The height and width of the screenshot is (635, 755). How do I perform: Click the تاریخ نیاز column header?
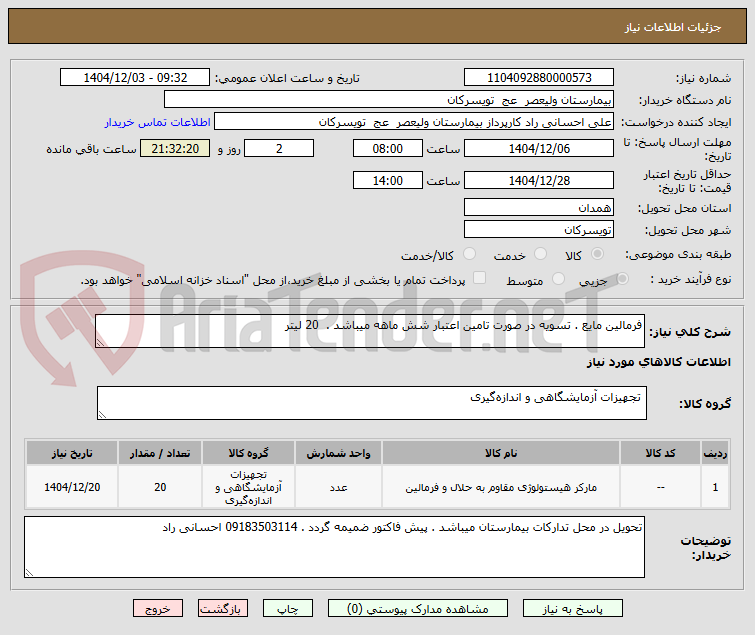coord(72,453)
